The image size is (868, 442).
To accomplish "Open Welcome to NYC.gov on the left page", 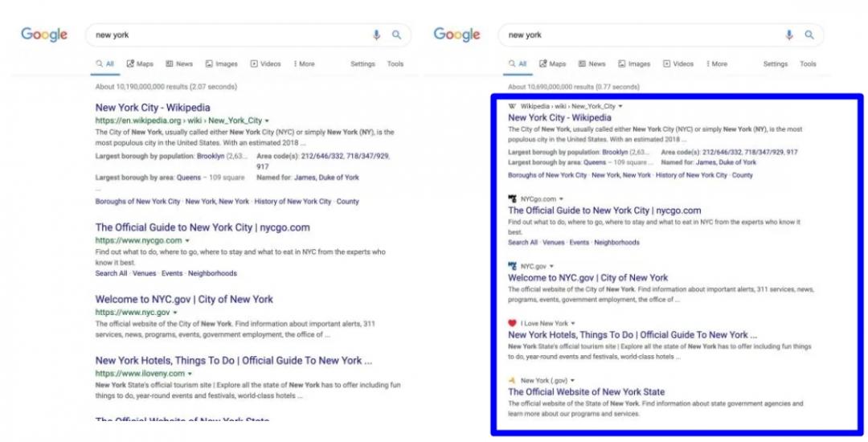I will tap(184, 299).
